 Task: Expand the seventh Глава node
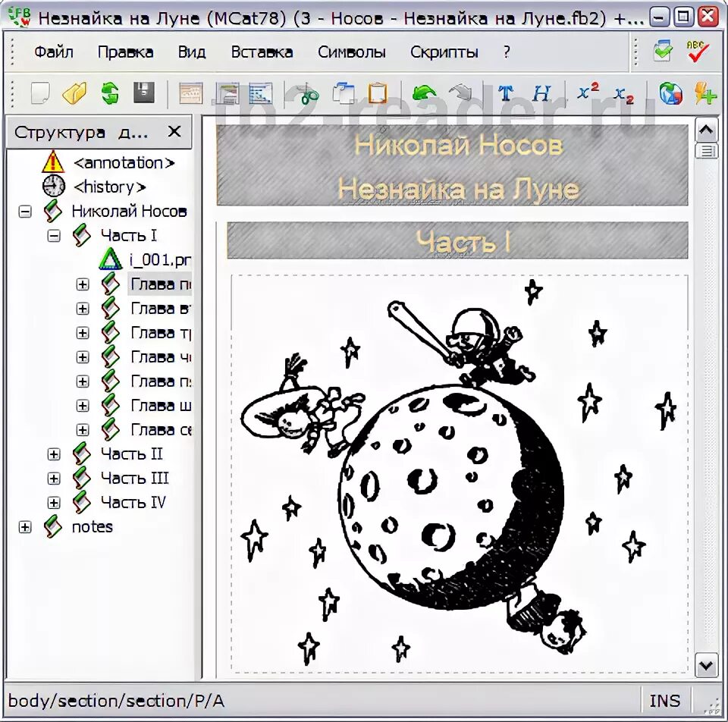pos(83,430)
